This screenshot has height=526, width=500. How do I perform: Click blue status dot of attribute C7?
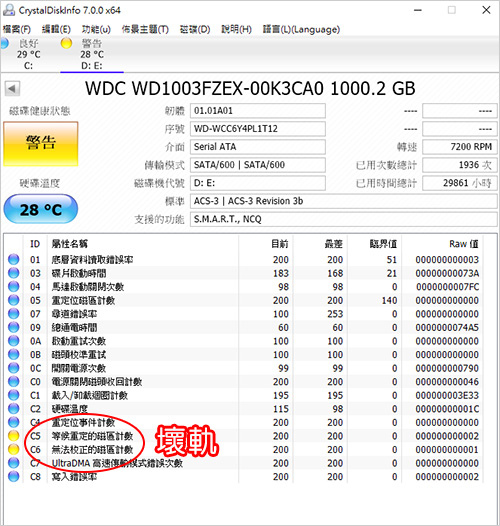click(x=13, y=463)
